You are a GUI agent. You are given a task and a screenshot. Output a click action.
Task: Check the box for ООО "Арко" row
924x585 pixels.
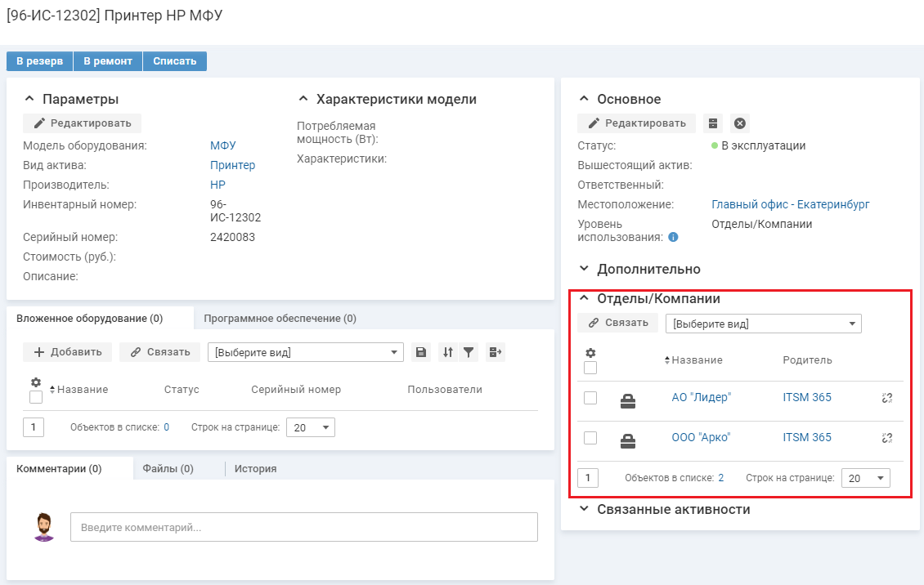[590, 438]
